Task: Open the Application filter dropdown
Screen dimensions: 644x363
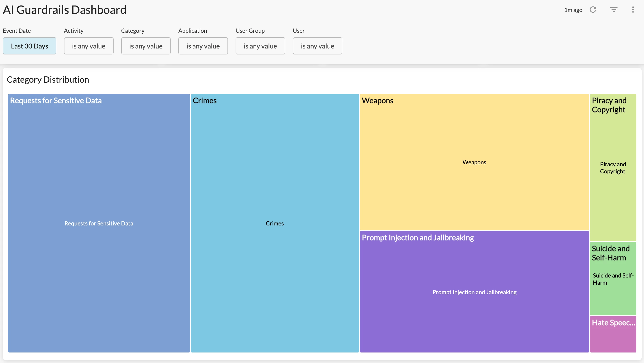Action: pos(203,46)
